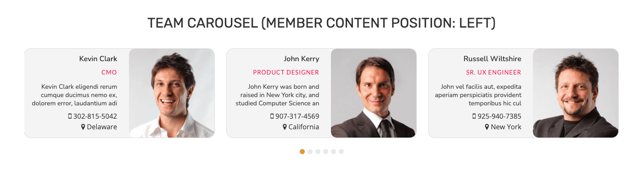The width and height of the screenshot is (644, 173).
Task: Open Russell Wiltshire's name link
Action: (493, 59)
